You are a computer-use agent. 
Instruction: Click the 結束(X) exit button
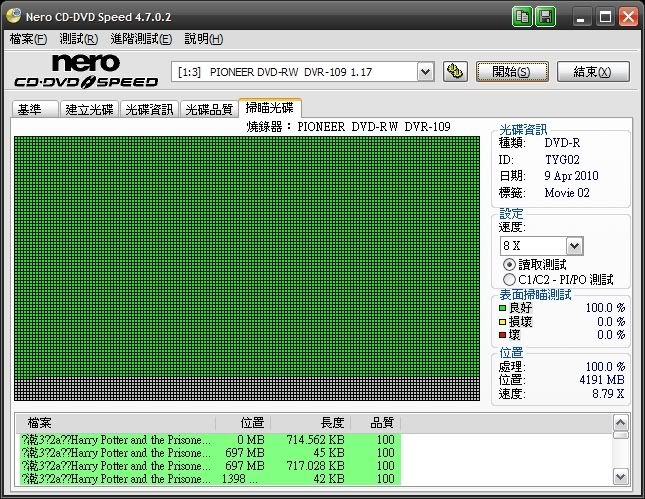pyautogui.click(x=593, y=72)
